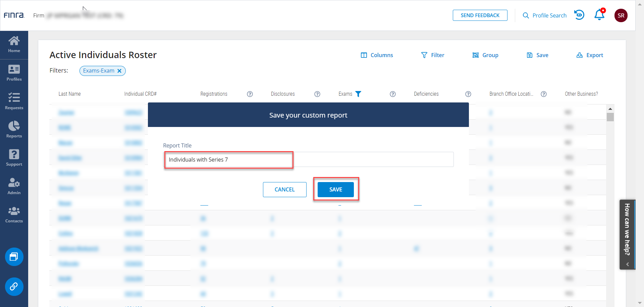Click the SEND FEEDBACK button
Screen dimensions: 644x307
click(480, 15)
